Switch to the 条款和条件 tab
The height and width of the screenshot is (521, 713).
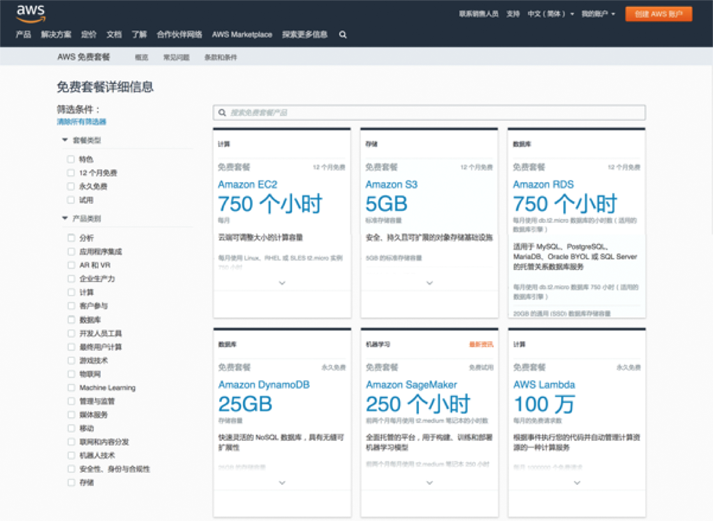[x=221, y=57]
